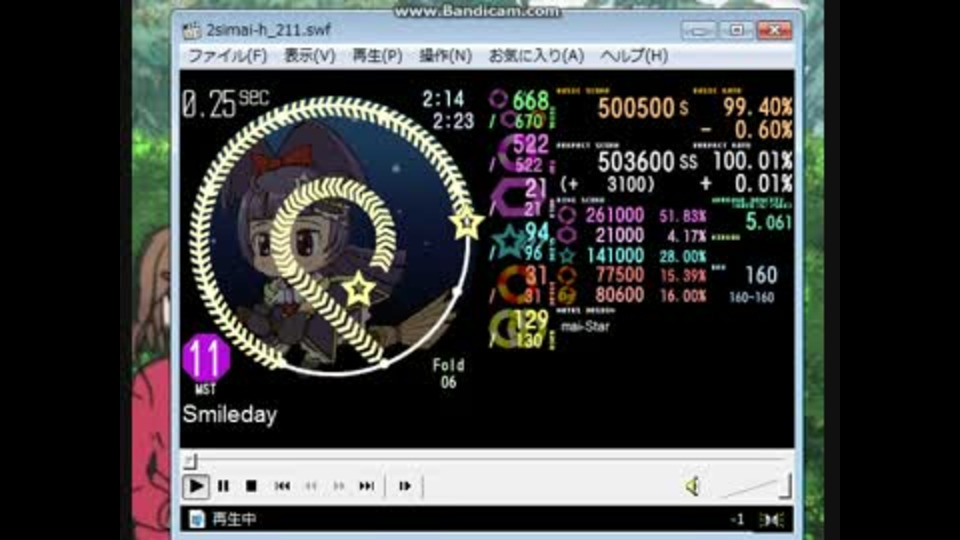This screenshot has height=540, width=960.
Task: Click the BPM value 160
Action: click(x=761, y=275)
